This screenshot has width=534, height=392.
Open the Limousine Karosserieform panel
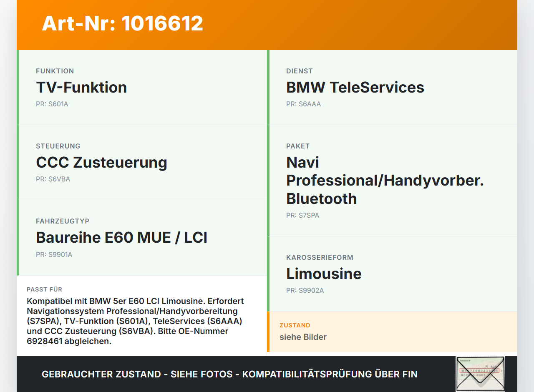(392, 274)
